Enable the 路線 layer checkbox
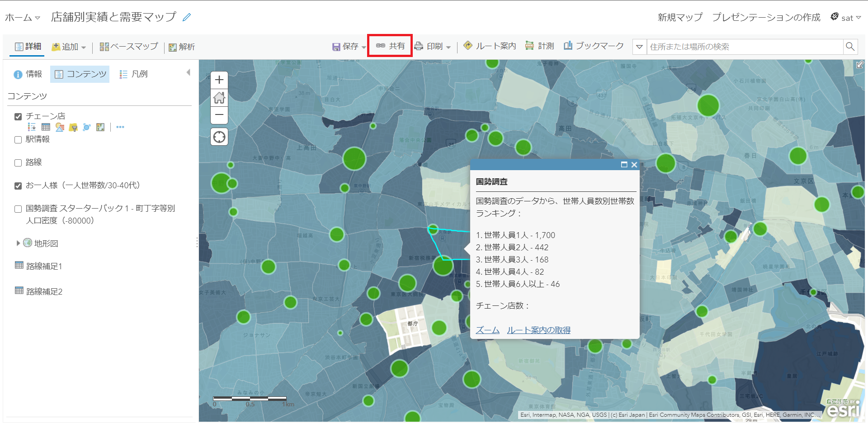The height and width of the screenshot is (424, 868). pyautogui.click(x=18, y=163)
